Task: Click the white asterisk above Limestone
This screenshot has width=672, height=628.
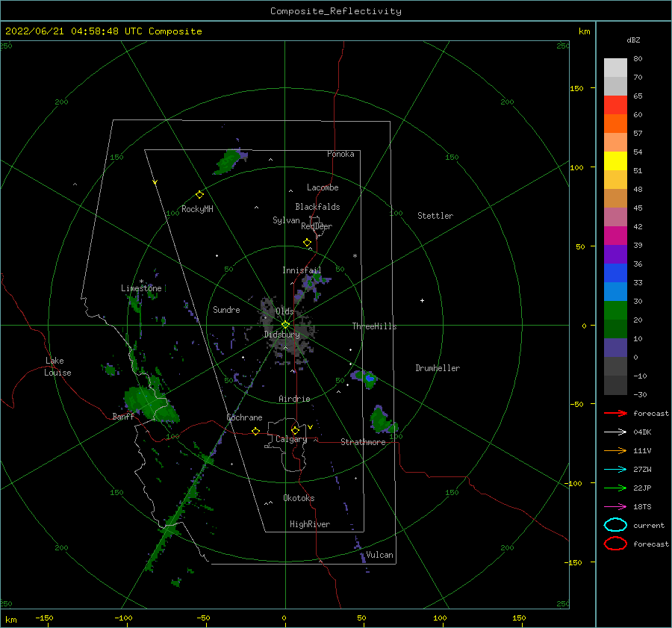Action: point(141,282)
